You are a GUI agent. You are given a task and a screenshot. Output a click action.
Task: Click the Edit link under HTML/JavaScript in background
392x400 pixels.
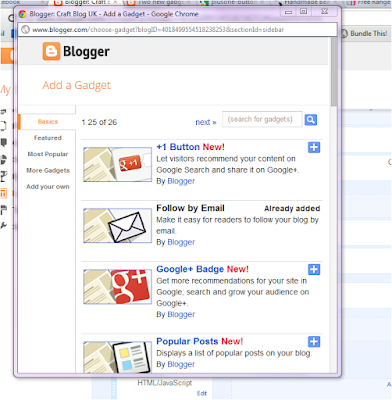pos(202,393)
